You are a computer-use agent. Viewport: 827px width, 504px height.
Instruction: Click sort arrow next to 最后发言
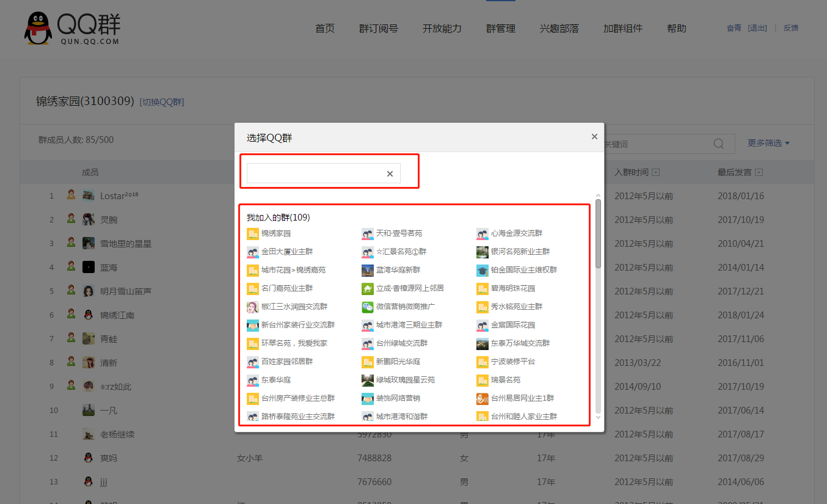tap(759, 173)
